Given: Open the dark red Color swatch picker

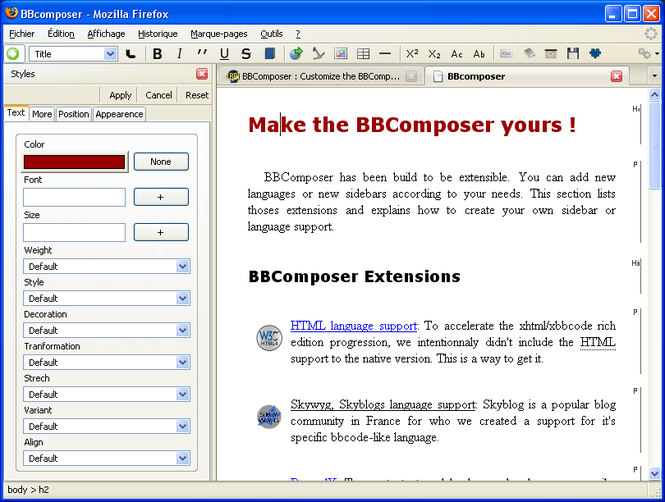Looking at the screenshot, I should pyautogui.click(x=74, y=162).
